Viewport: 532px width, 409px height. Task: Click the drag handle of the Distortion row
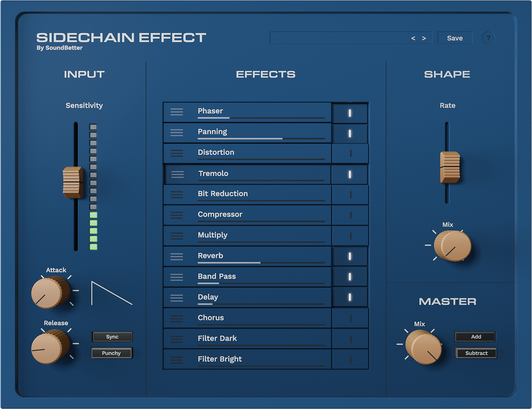tap(177, 153)
